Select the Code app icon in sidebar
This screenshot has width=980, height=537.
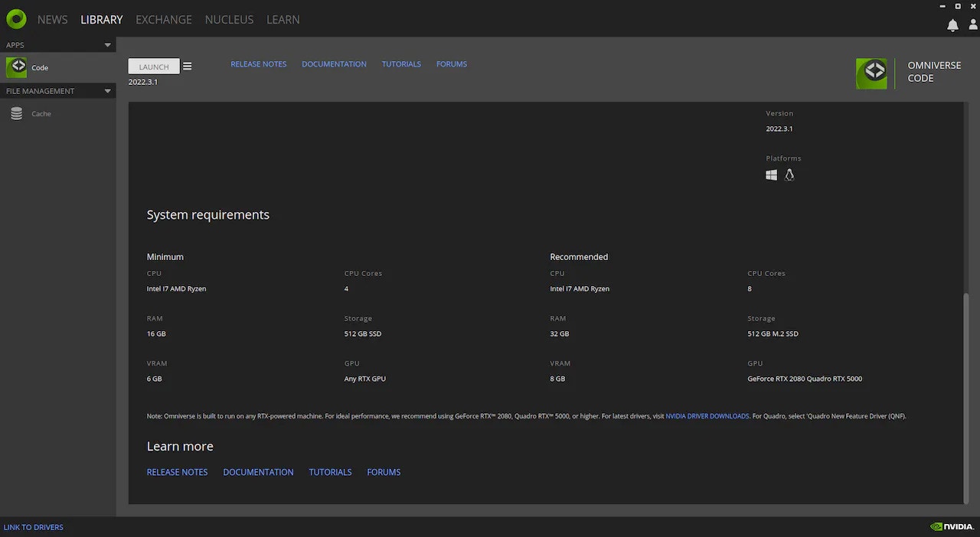coord(16,67)
